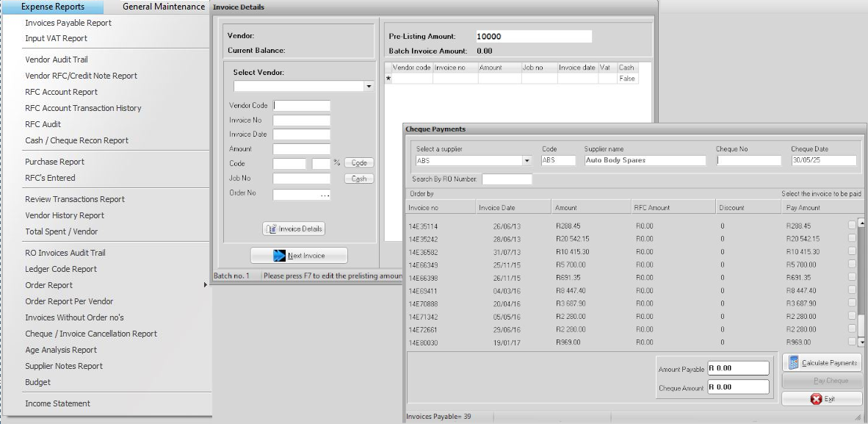Select Vendor RFC/Credit Note Report
Viewport: 868px width, 424px height.
(x=81, y=76)
